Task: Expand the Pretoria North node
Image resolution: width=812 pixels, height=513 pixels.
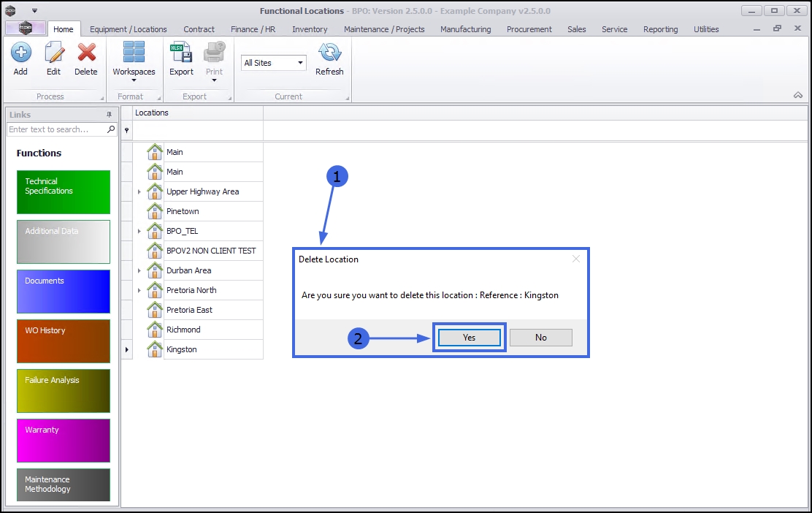Action: coord(139,290)
